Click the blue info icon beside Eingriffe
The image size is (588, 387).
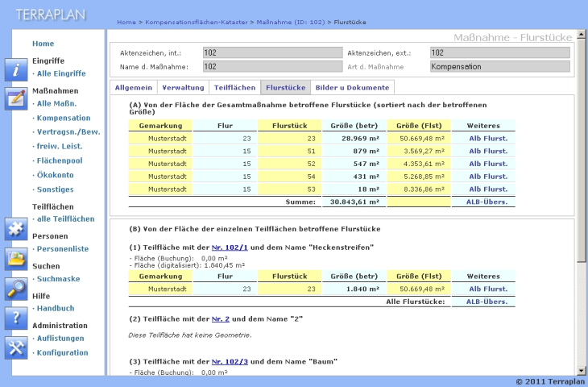pos(16,69)
